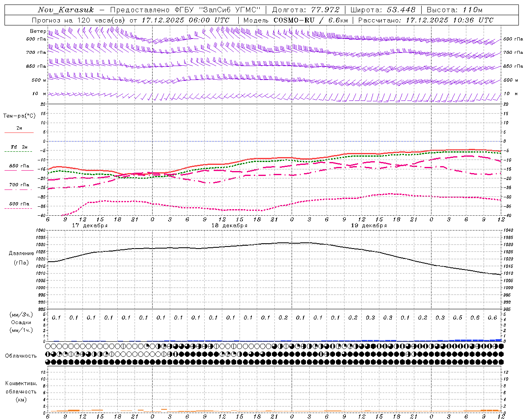
Task: Click the 500 гПа legend label in the temperature panel
Action: 19,204
